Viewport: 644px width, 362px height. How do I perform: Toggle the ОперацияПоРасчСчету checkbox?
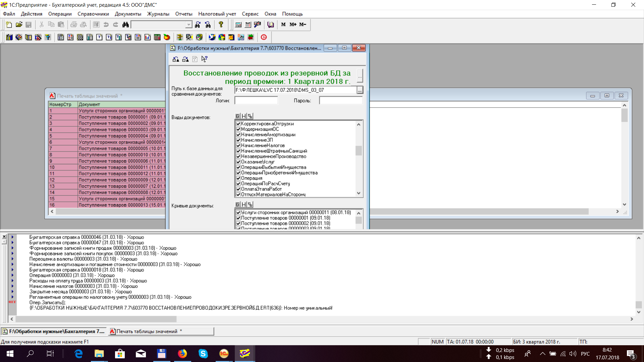[238, 184]
